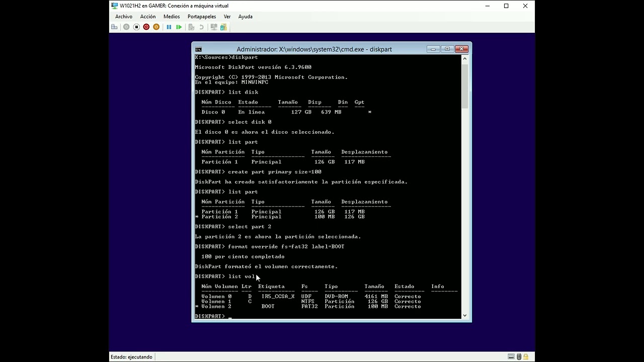
Task: Click the 'list disk' command text
Action: [x=243, y=92]
